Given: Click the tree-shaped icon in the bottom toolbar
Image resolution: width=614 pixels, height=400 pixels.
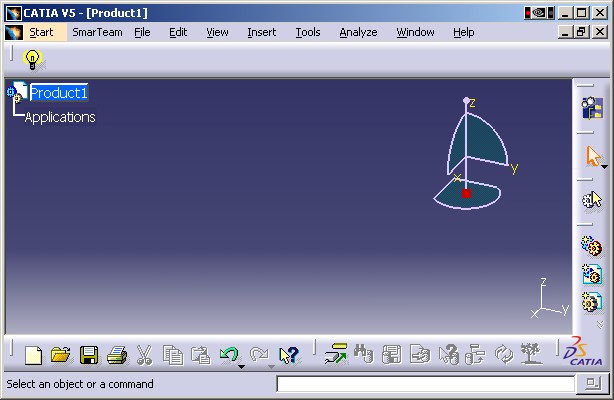Looking at the screenshot, I should (x=531, y=353).
